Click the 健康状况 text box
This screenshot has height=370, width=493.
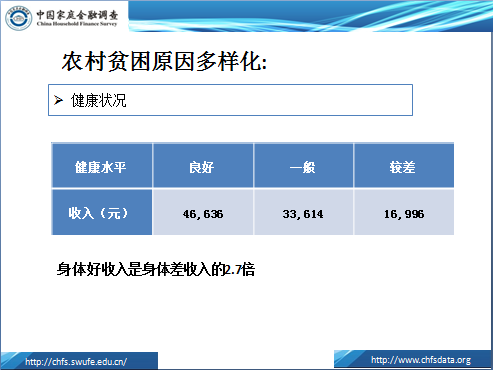[230, 100]
